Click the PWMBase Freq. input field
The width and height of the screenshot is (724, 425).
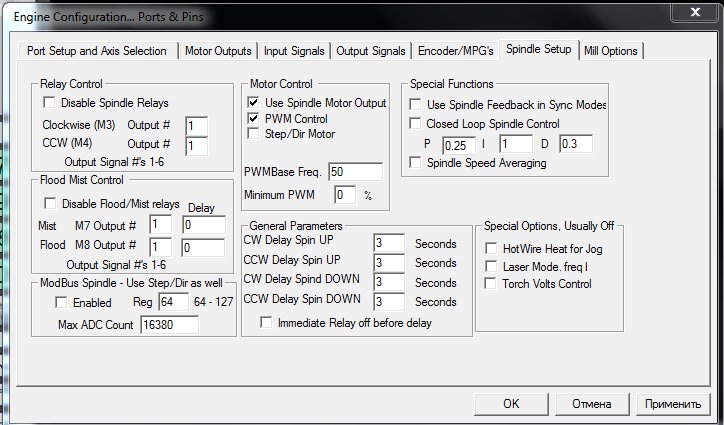tap(355, 172)
